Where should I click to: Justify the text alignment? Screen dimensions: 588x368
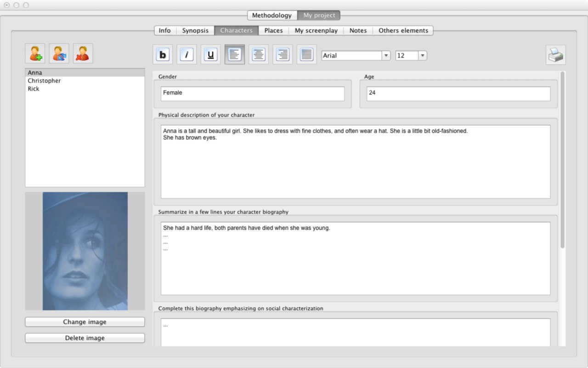click(306, 55)
